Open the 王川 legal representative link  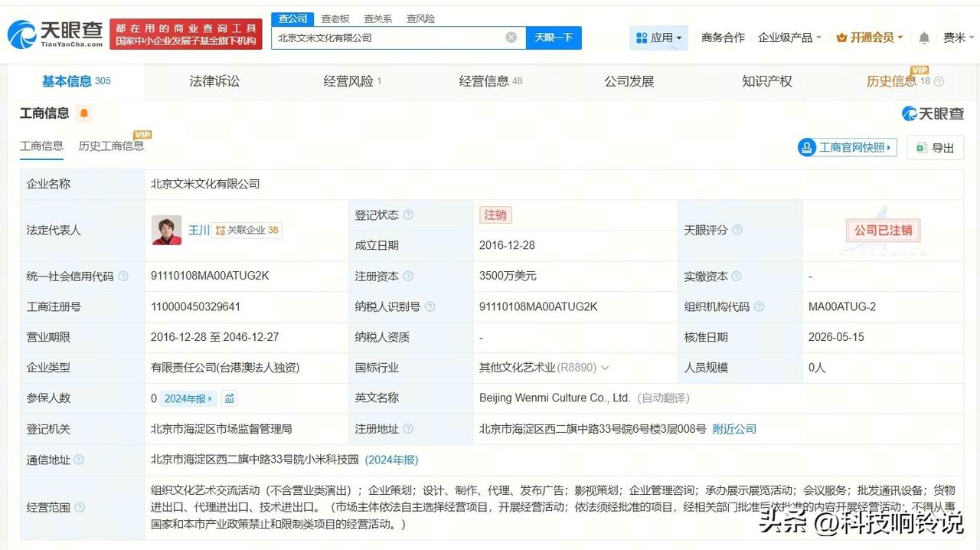point(199,230)
